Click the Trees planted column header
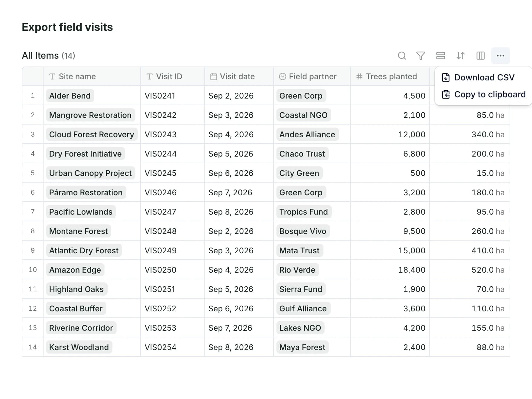 click(390, 76)
